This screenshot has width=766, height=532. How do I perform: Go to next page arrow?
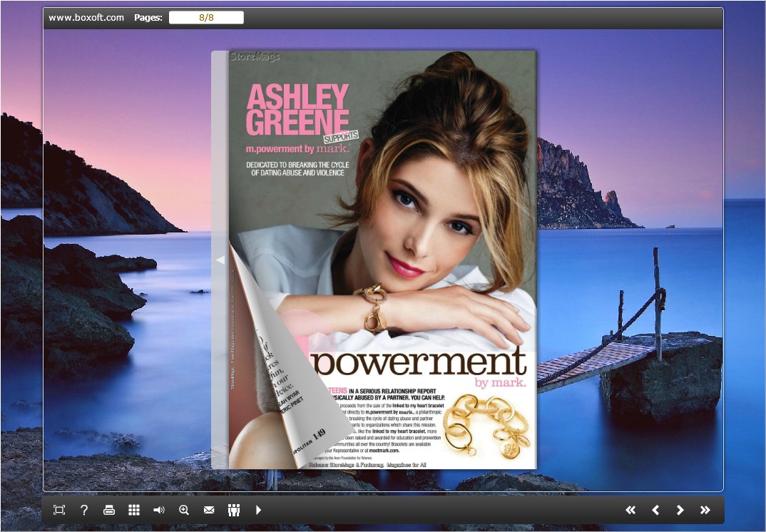click(680, 510)
